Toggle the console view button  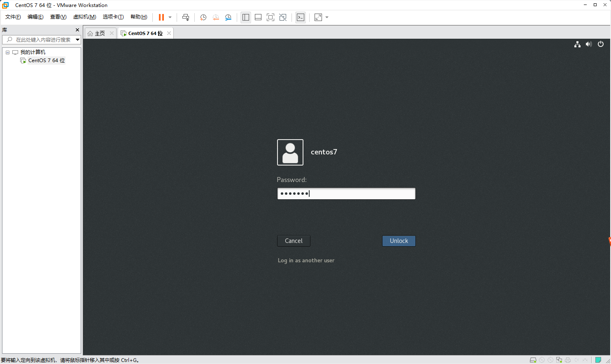[301, 17]
